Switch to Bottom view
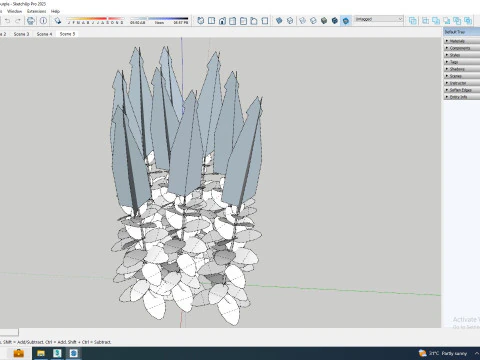 (x=265, y=21)
